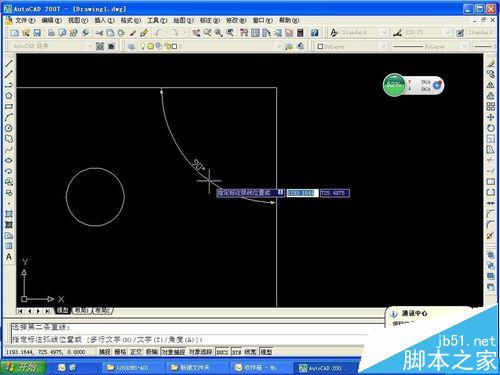Open the AutoCAD 经典 workspace dropdown

click(x=89, y=46)
